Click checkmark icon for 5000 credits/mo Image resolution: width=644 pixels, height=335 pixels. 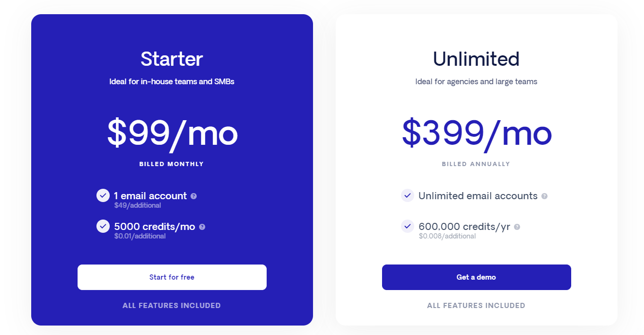pyautogui.click(x=103, y=226)
